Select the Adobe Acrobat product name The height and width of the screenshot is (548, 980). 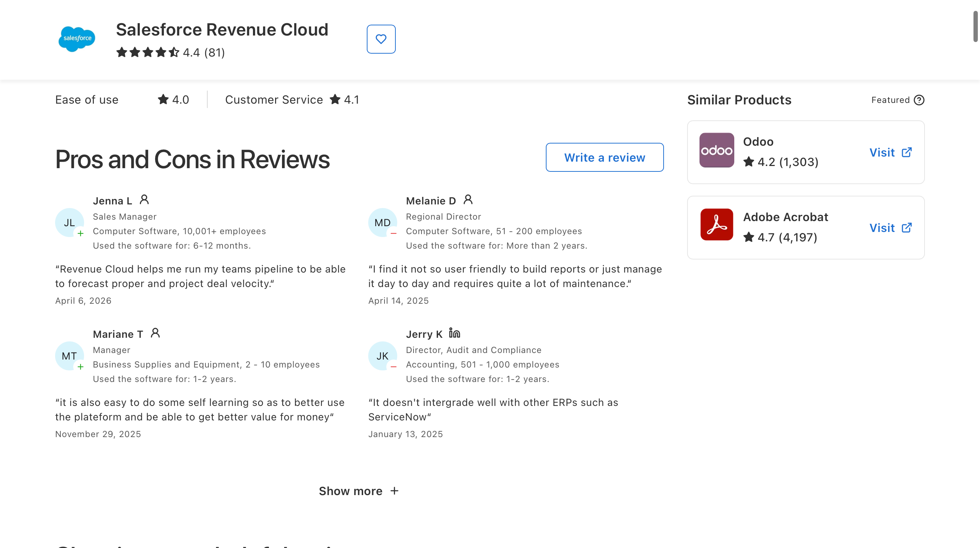pyautogui.click(x=786, y=217)
